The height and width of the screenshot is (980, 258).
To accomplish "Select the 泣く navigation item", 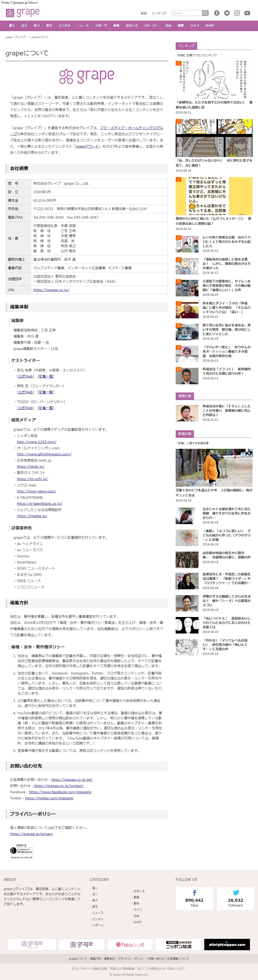I will point(24,25).
